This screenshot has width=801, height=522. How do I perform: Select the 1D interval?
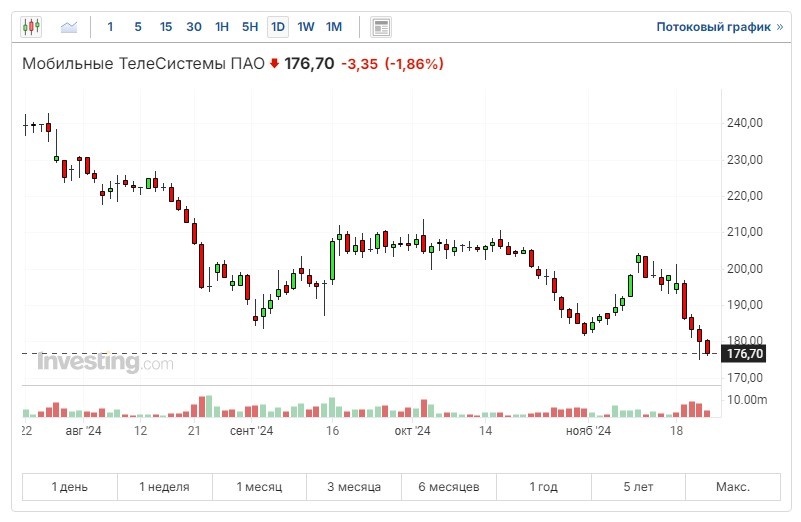tap(278, 27)
